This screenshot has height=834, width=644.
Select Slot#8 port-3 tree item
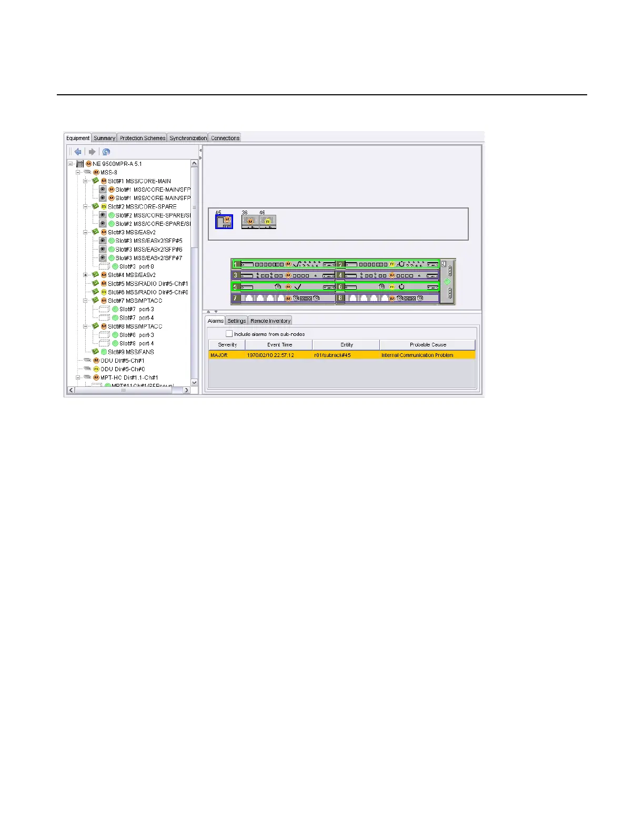(x=137, y=335)
